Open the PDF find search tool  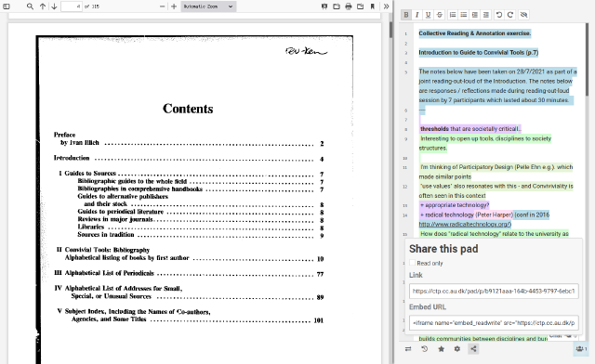click(x=30, y=6)
